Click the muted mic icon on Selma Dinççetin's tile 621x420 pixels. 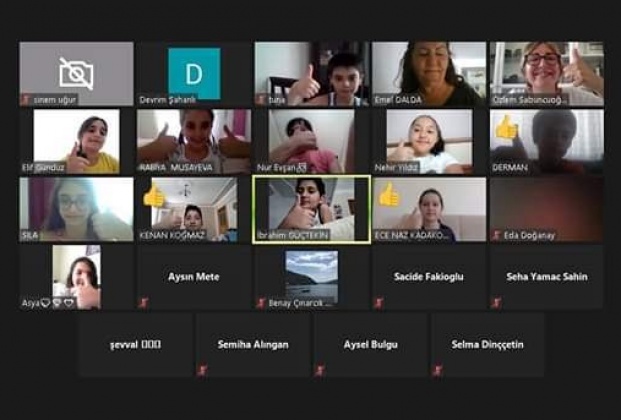pyautogui.click(x=437, y=371)
